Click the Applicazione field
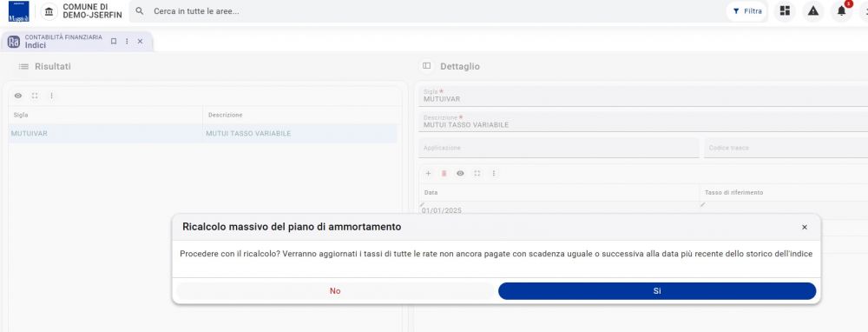868x332 pixels. pos(559,148)
